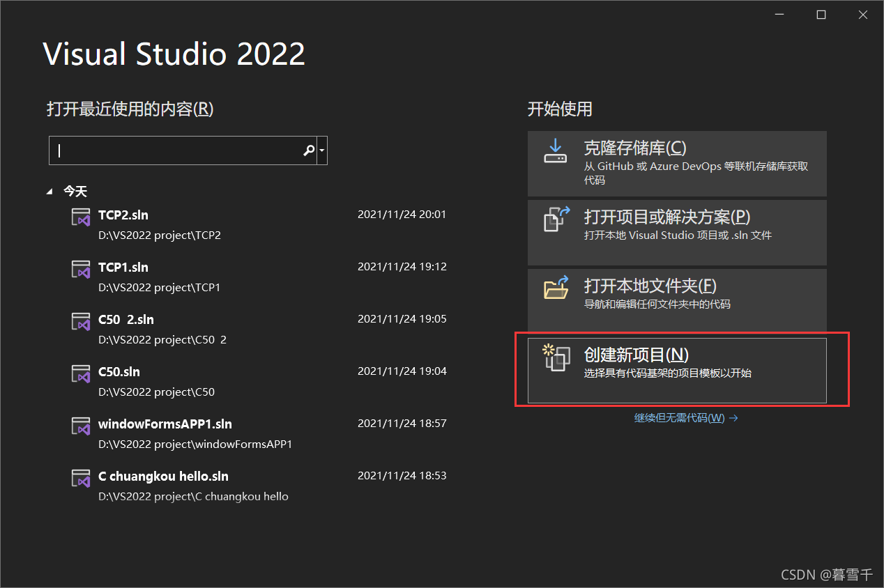The width and height of the screenshot is (884, 588).
Task: Click timestamp 2021/11/24 19:12
Action: point(402,267)
